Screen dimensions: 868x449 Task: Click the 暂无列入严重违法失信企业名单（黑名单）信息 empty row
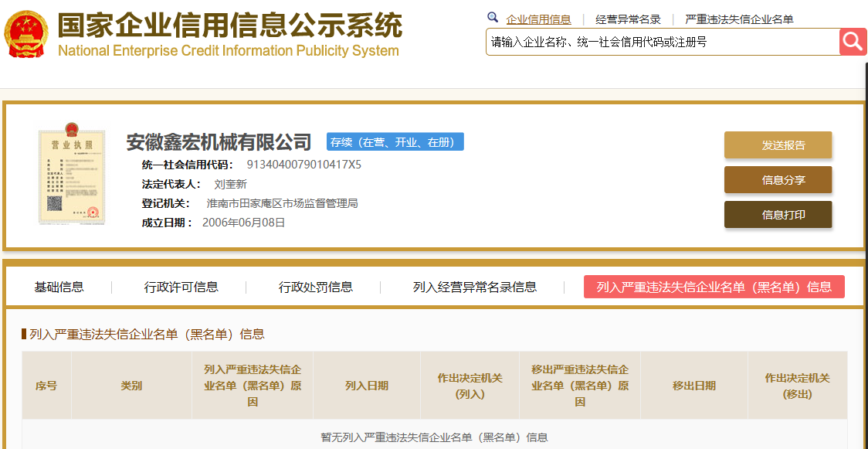[x=435, y=437]
